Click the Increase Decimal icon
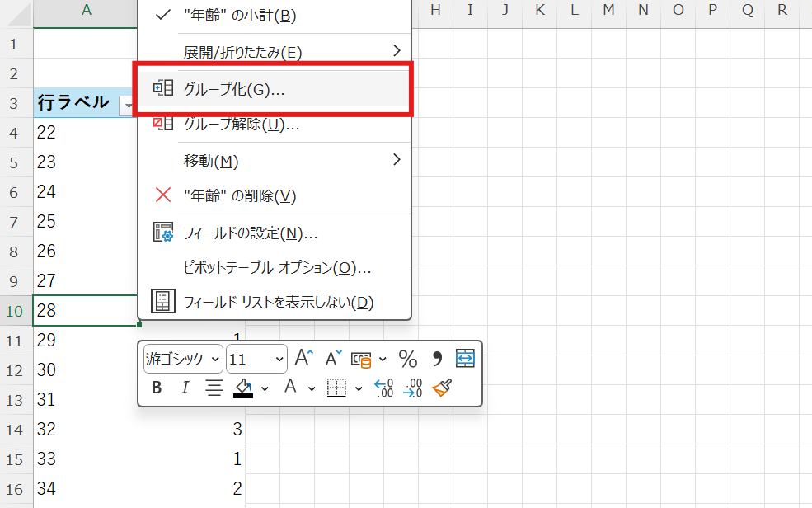This screenshot has width=812, height=508. click(x=382, y=386)
